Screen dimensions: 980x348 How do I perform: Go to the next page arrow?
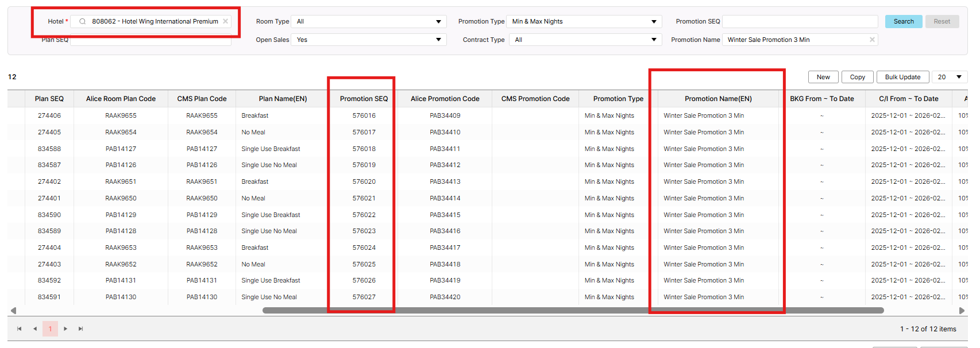pos(65,328)
